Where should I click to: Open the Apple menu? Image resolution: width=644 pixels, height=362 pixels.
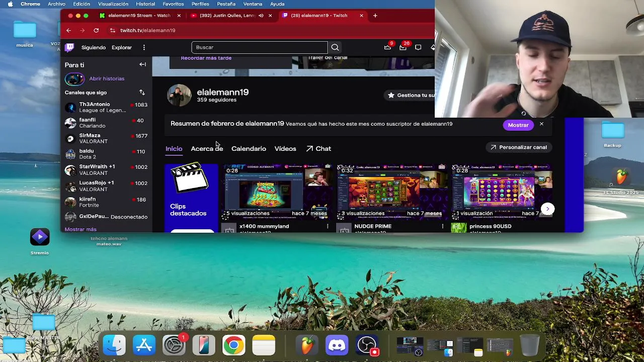(10, 4)
